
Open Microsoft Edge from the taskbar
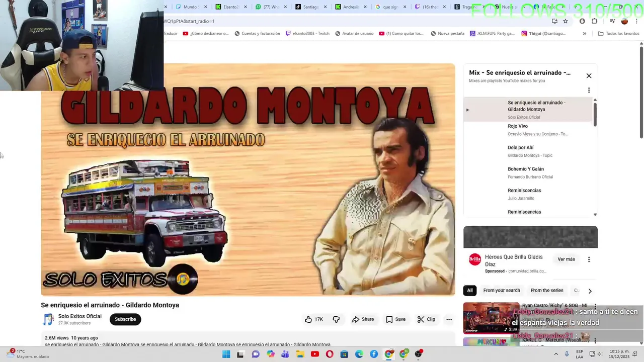(x=359, y=354)
